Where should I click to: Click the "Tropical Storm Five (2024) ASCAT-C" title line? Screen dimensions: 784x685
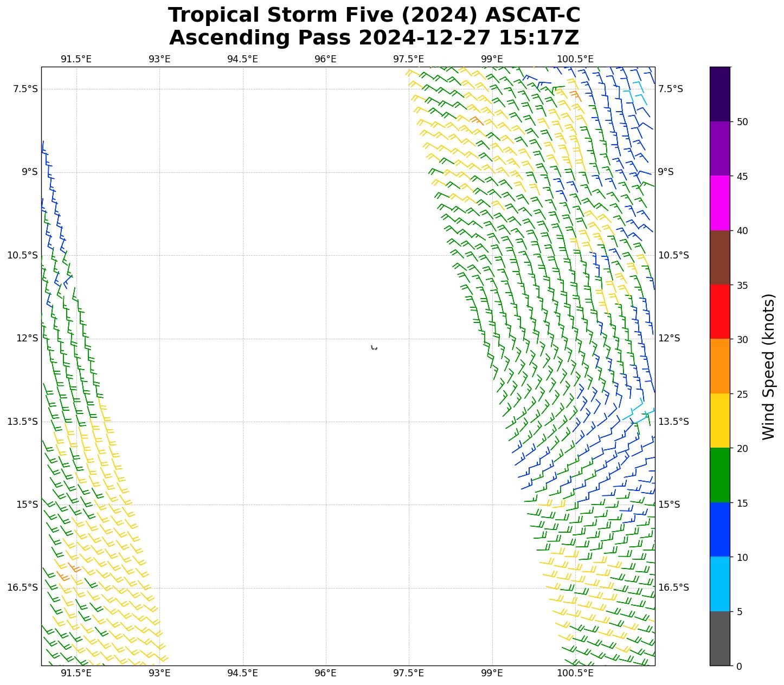point(374,15)
